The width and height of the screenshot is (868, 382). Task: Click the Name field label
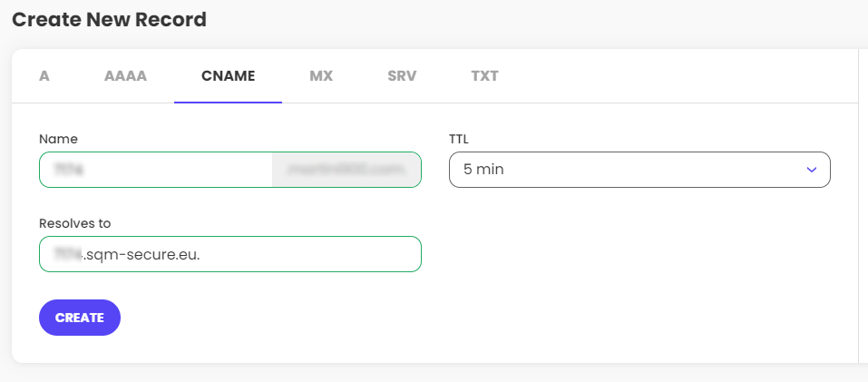pyautogui.click(x=59, y=139)
